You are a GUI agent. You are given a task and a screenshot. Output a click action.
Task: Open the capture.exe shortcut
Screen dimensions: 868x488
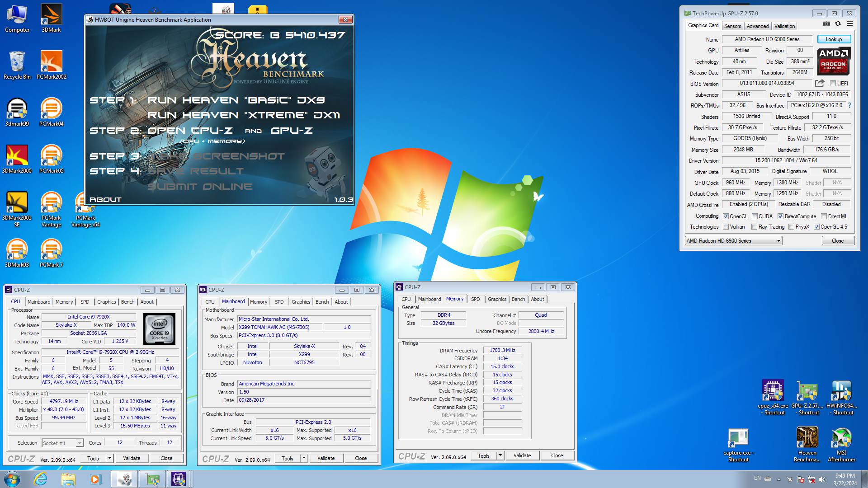[x=739, y=445]
